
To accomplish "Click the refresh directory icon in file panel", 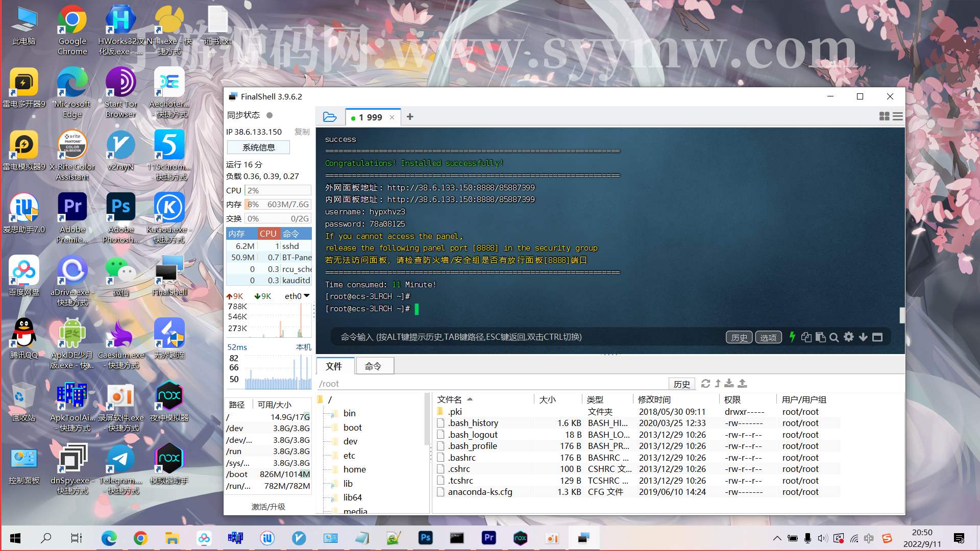I will (x=705, y=384).
